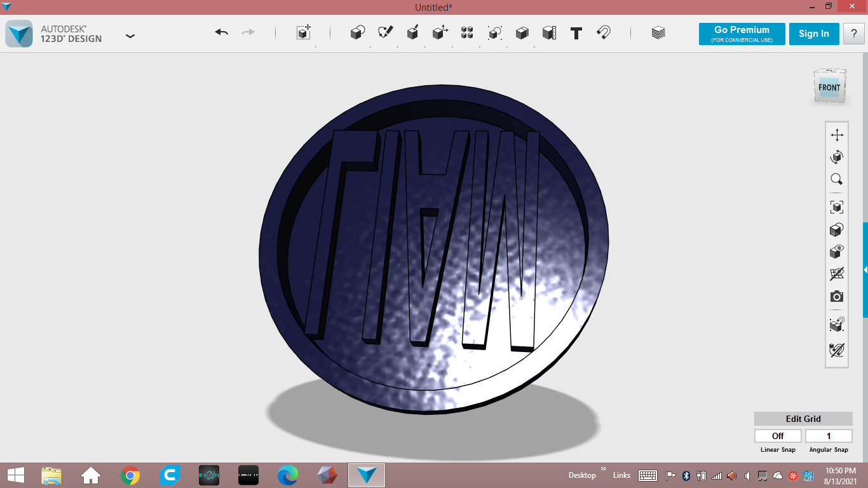Open File Explorer from the taskbar

tap(51, 475)
